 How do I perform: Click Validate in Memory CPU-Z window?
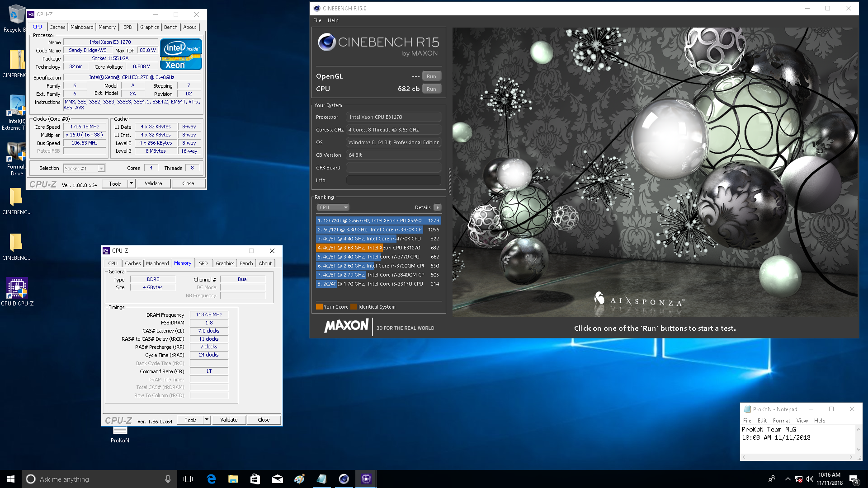pos(229,420)
